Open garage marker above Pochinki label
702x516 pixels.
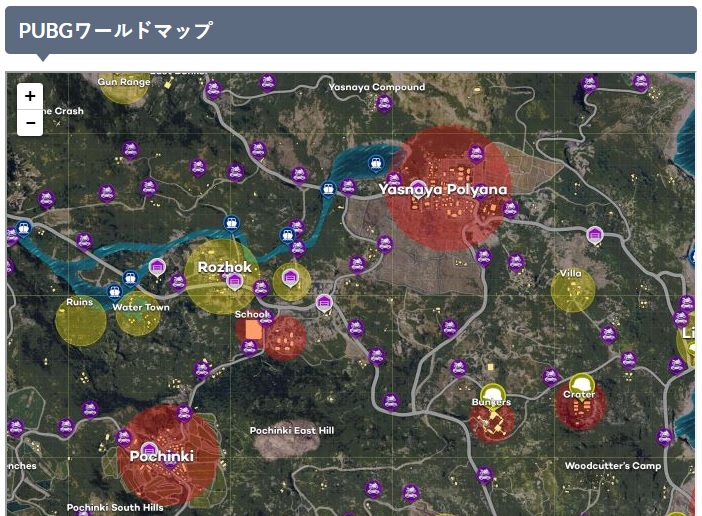point(149,450)
